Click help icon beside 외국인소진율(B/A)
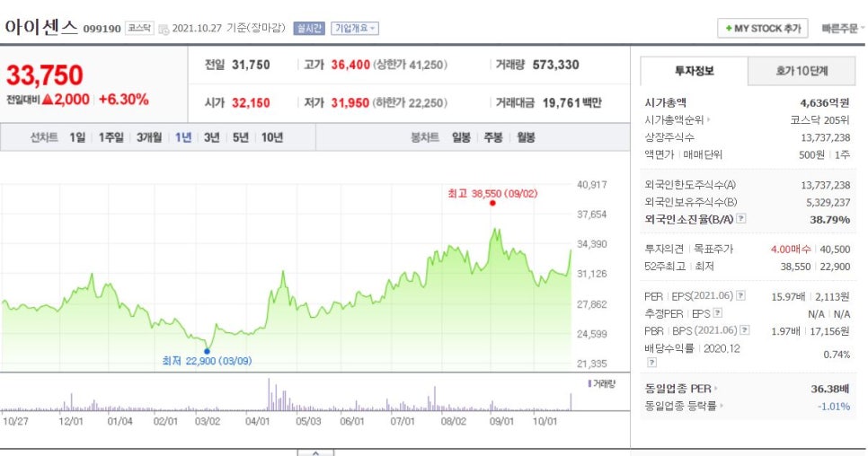 tap(741, 219)
